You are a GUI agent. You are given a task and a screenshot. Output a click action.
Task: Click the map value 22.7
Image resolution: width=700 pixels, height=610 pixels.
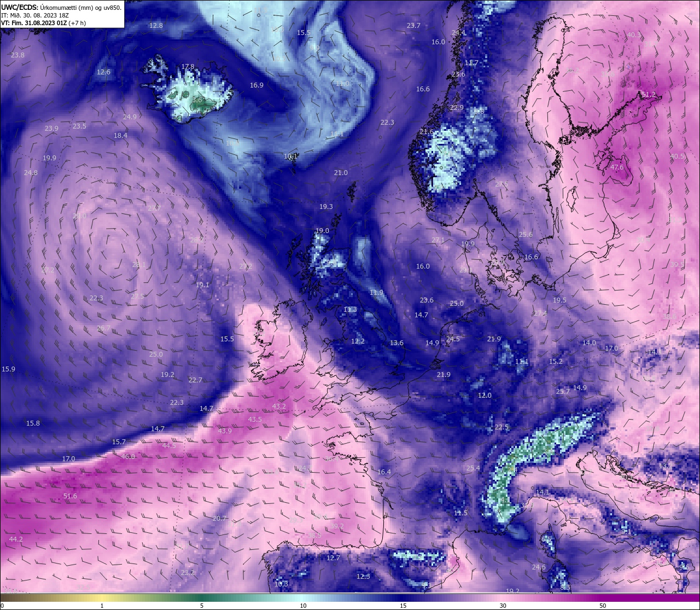195,380
